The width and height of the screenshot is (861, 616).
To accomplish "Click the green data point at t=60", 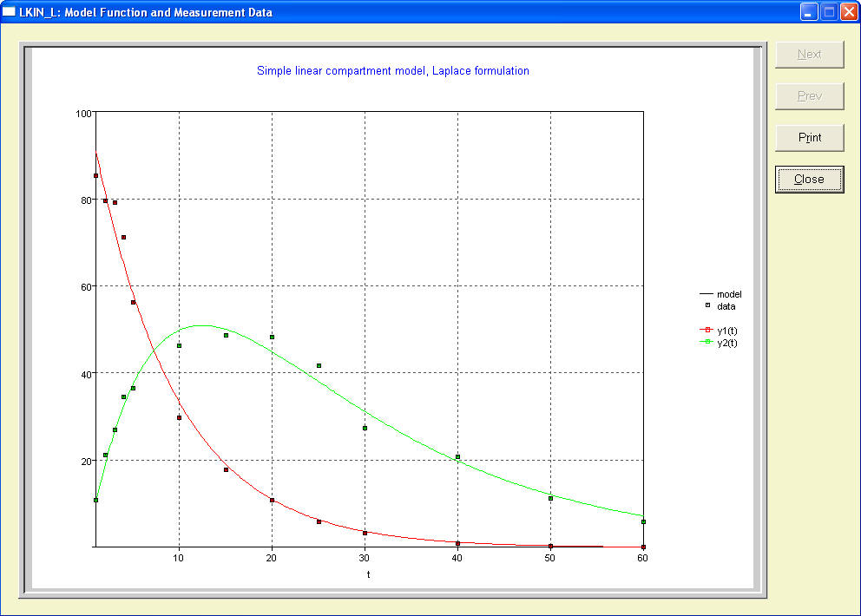I will point(643,521).
